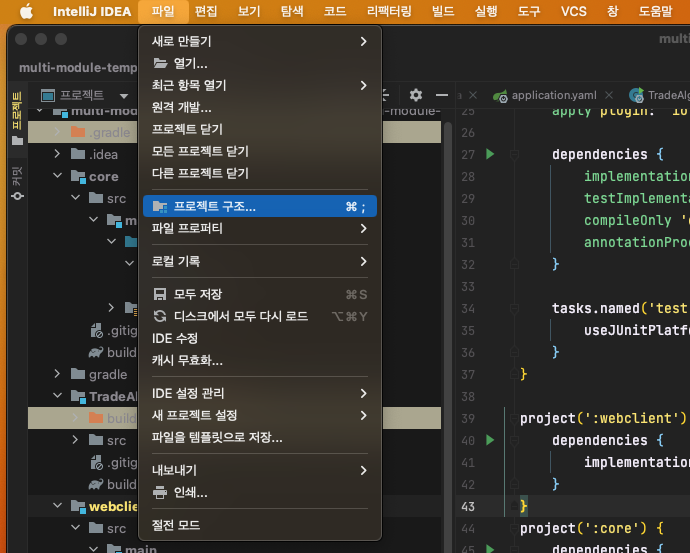
Task: Expand the gradle folder in tree
Action: [57, 374]
